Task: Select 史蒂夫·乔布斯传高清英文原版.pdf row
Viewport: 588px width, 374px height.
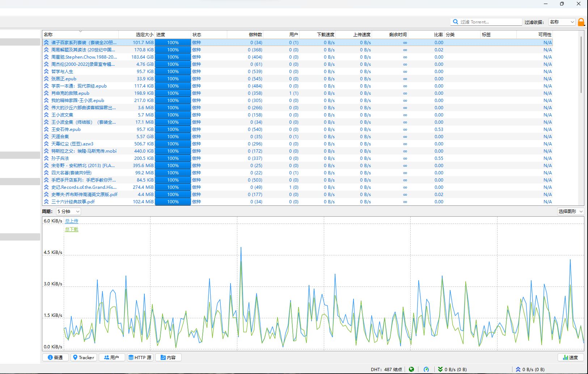Action: [297, 194]
